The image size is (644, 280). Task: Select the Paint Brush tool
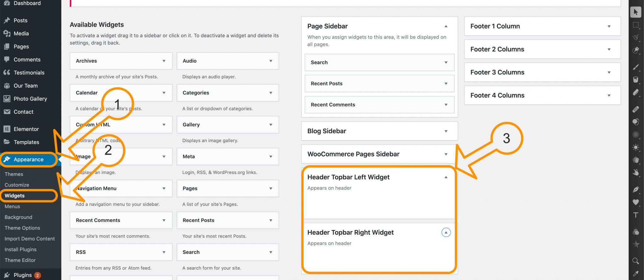pyautogui.click(x=636, y=66)
